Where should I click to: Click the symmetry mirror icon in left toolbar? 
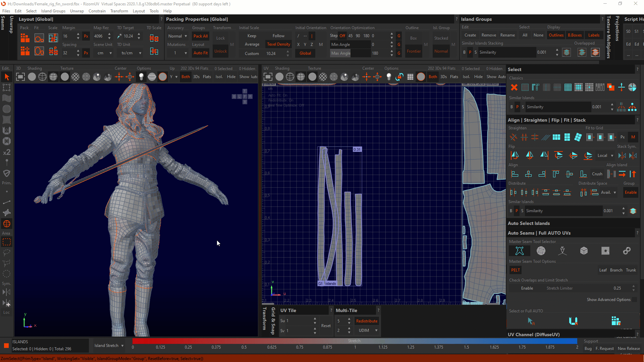click(x=7, y=292)
